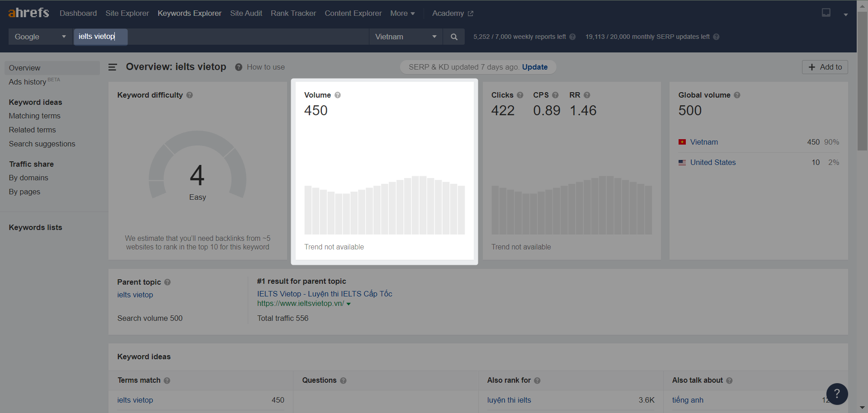Open the floating help chat button

(x=837, y=394)
